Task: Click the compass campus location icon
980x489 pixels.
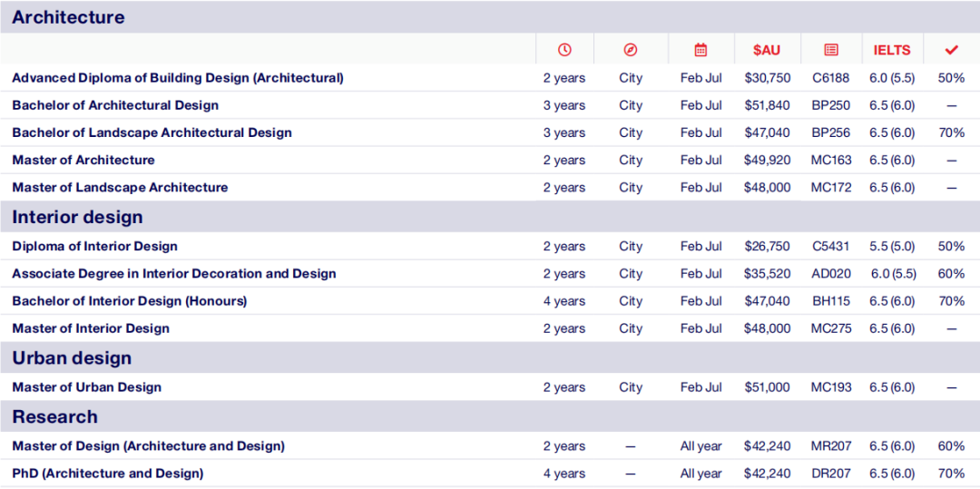Action: (631, 51)
